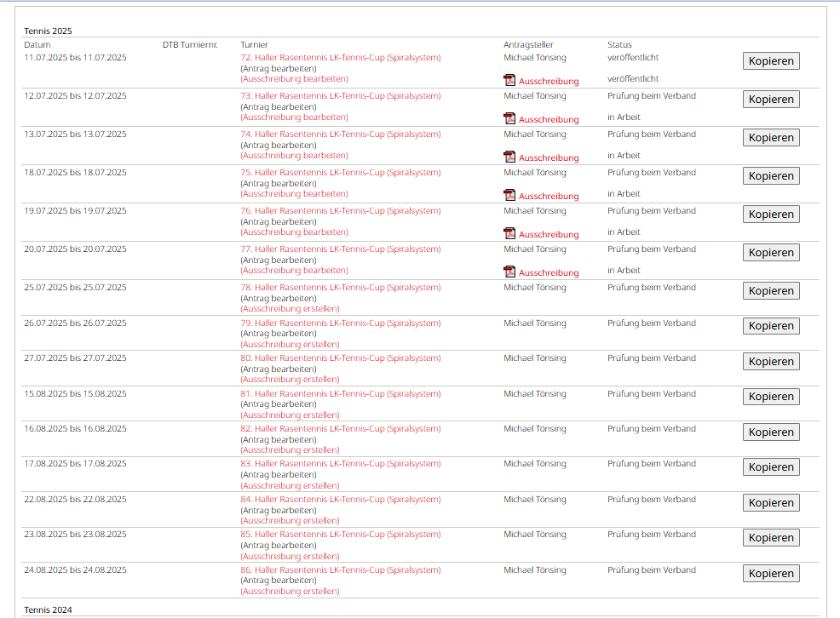Click Ausschreibung bearbeiten for tournament 73

pos(294,117)
